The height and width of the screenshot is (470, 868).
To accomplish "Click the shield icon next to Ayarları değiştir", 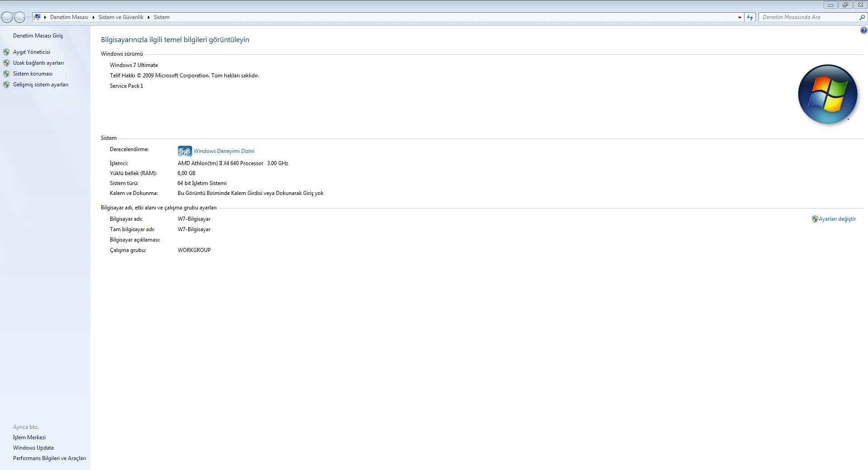I will click(814, 218).
